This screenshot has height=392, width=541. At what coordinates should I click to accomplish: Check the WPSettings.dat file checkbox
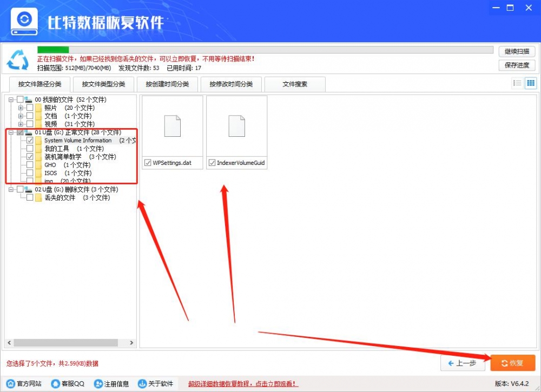click(x=148, y=163)
